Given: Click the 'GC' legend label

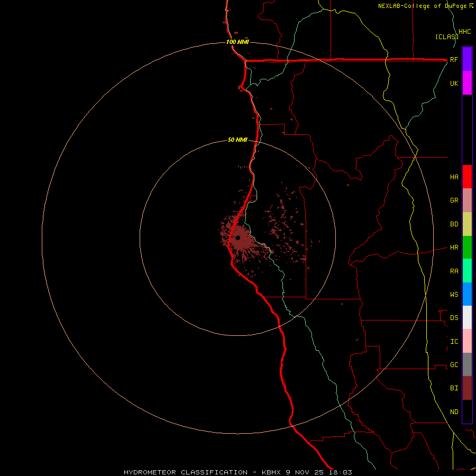Looking at the screenshot, I should pyautogui.click(x=454, y=364).
